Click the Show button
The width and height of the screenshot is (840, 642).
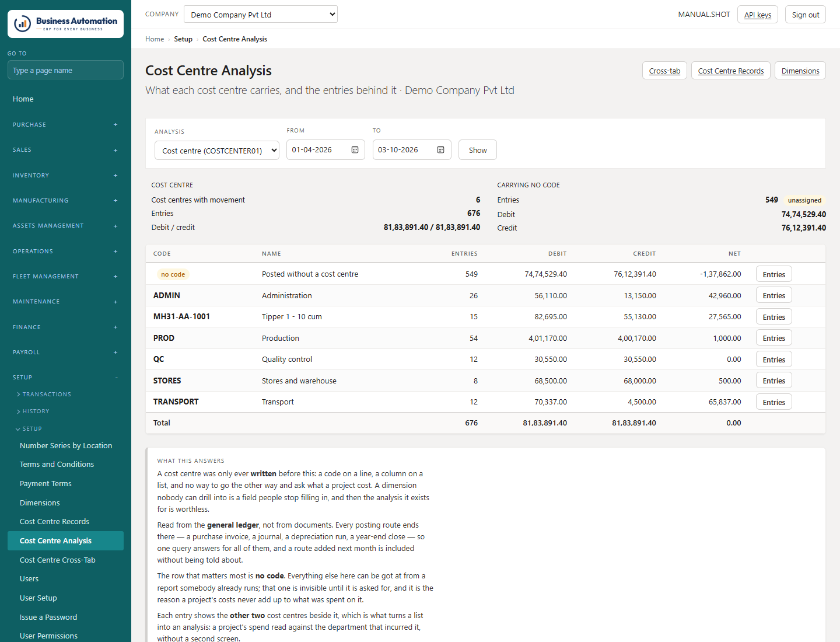point(478,150)
